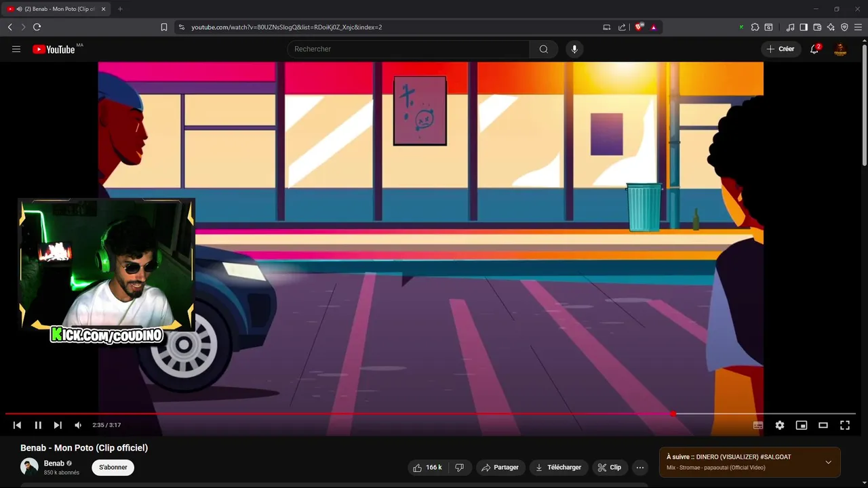Skip back to the previous video

[18, 425]
